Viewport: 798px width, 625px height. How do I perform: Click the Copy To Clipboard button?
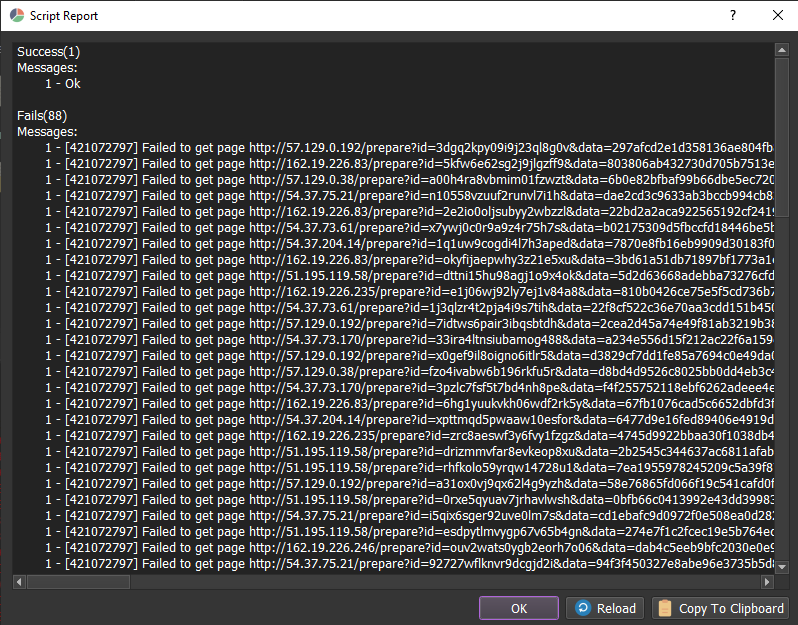coord(720,608)
